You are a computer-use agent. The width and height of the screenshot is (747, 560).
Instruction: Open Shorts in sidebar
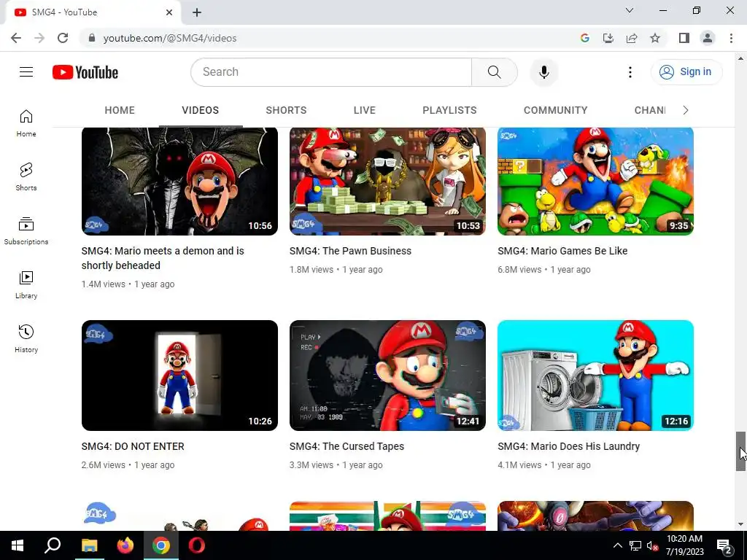(x=26, y=177)
